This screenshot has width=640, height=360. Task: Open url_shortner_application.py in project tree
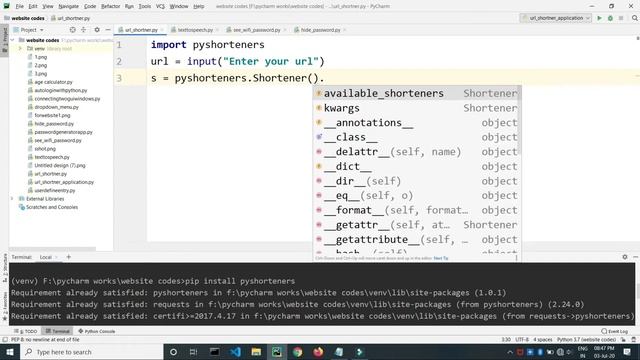(64, 182)
